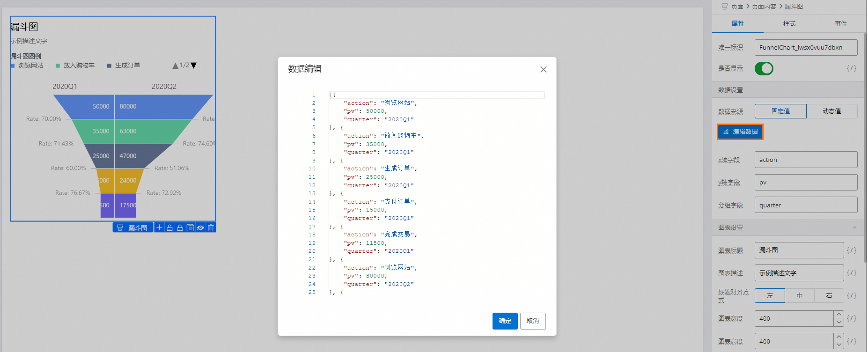Click the closed padlock lock icon

[180, 227]
